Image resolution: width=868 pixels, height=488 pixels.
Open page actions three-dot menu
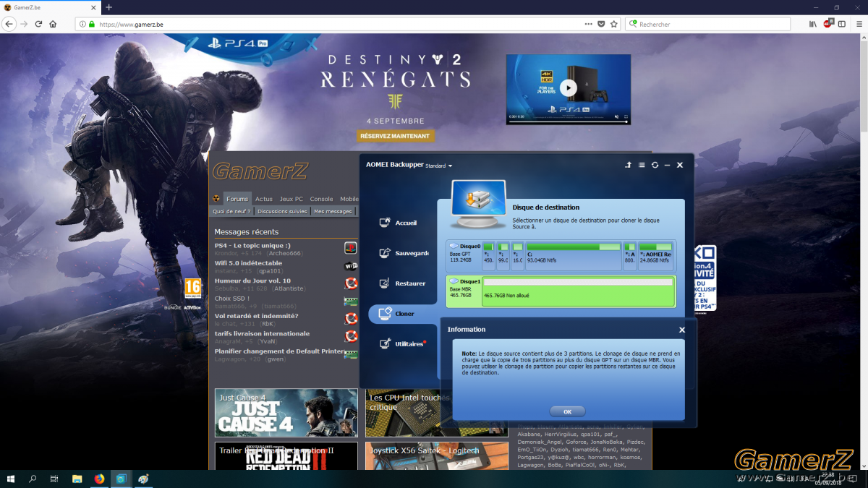588,24
